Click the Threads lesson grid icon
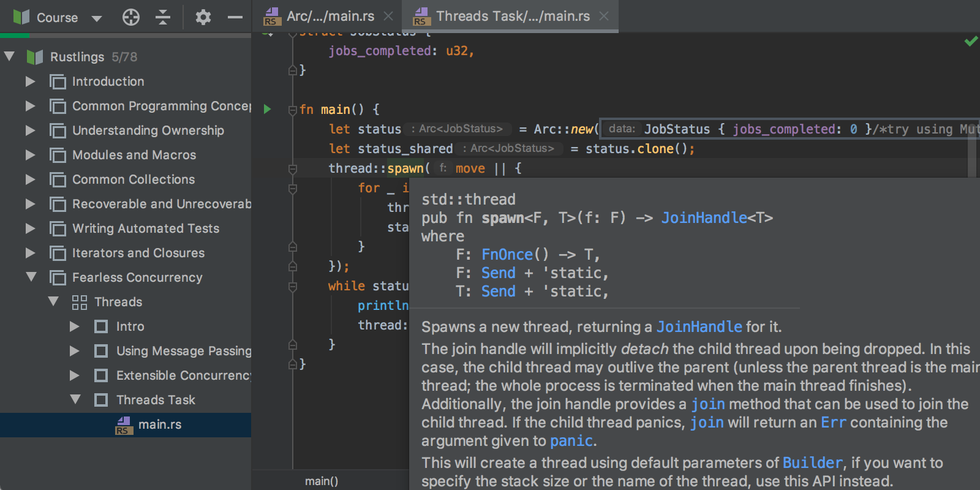 tap(80, 302)
